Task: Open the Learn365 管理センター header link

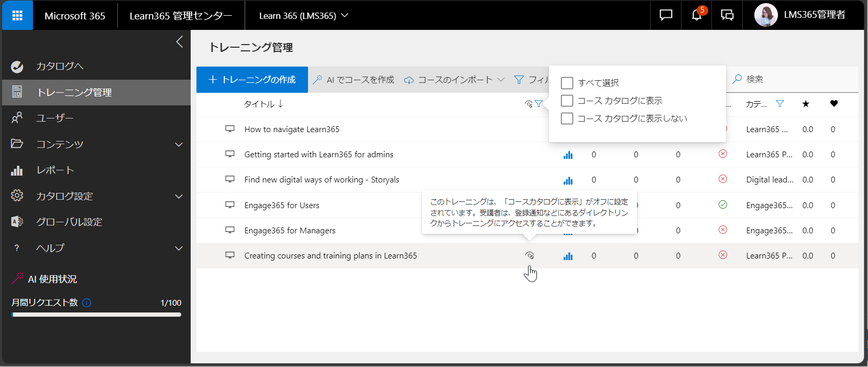Action: click(x=181, y=16)
